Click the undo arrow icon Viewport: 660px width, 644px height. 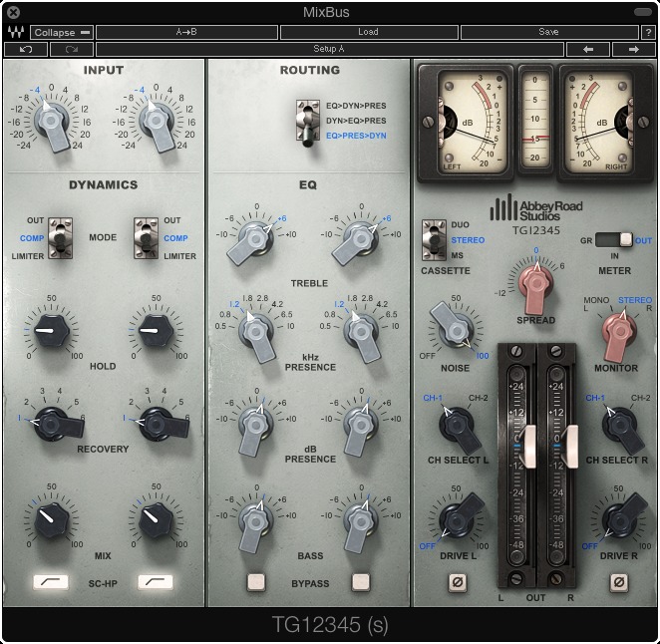(26, 49)
